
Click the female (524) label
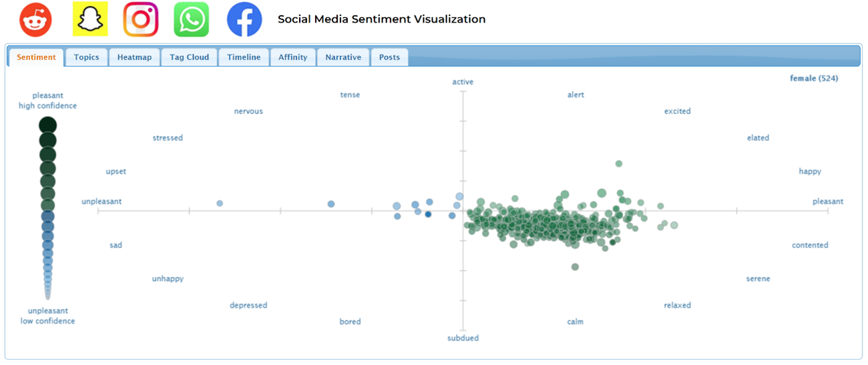point(814,78)
